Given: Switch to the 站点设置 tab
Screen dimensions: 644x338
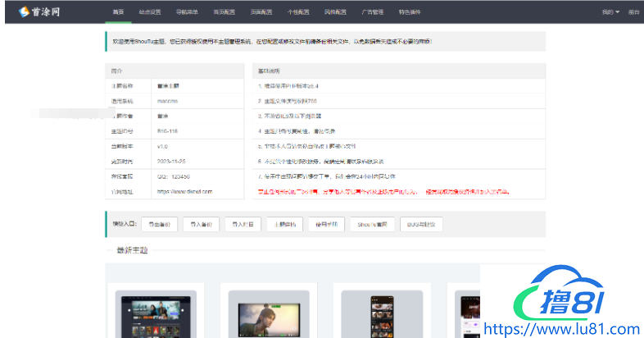Looking at the screenshot, I should 150,12.
